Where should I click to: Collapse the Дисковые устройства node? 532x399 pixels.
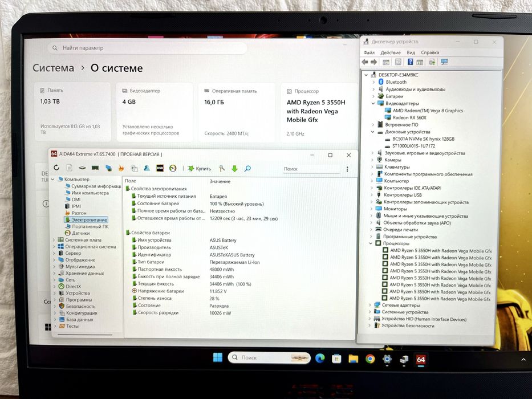372,132
